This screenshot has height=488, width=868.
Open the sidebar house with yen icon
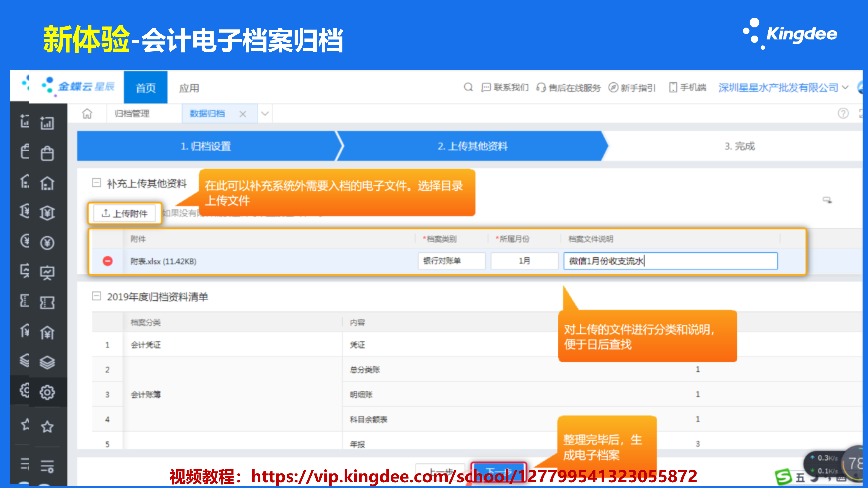[x=47, y=333]
